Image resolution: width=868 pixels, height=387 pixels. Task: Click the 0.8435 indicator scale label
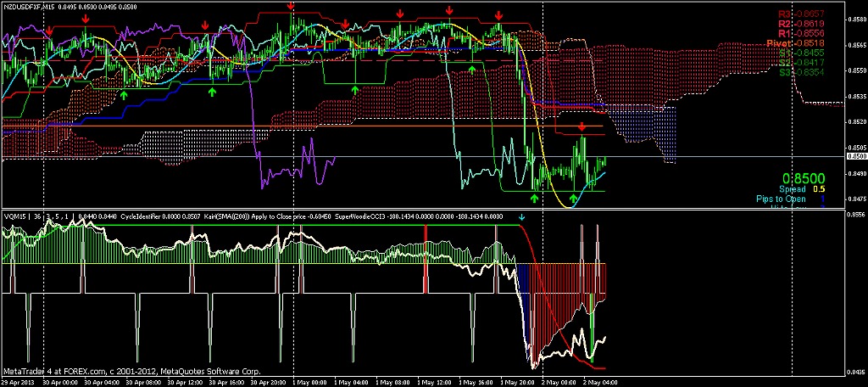[x=858, y=373]
